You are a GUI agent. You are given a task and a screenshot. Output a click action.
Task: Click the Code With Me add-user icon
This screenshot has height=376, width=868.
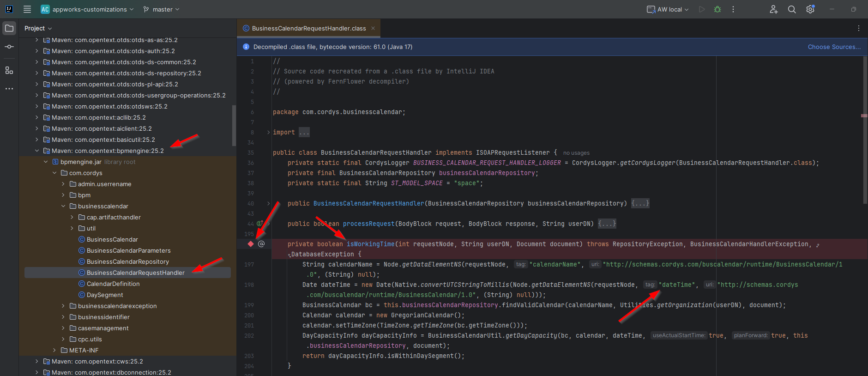tap(774, 9)
